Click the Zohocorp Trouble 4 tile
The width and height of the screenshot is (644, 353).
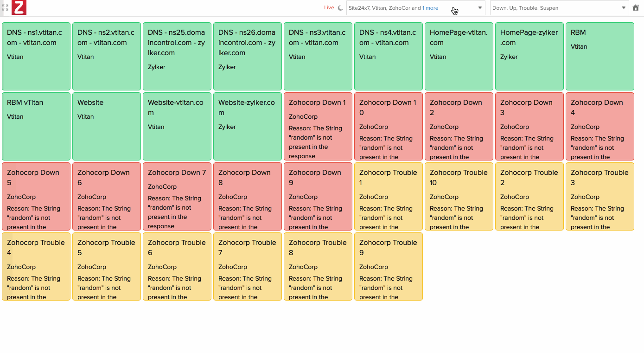click(36, 266)
